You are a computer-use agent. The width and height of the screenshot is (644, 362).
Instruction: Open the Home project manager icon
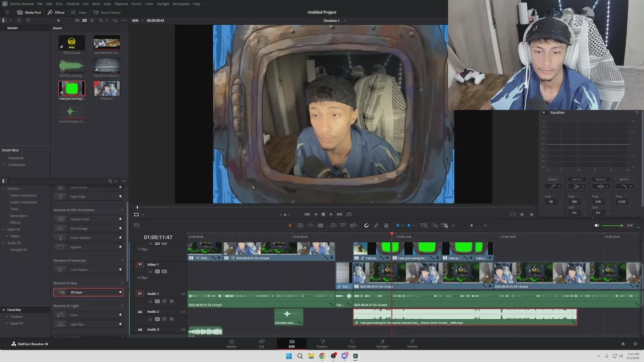[623, 344]
